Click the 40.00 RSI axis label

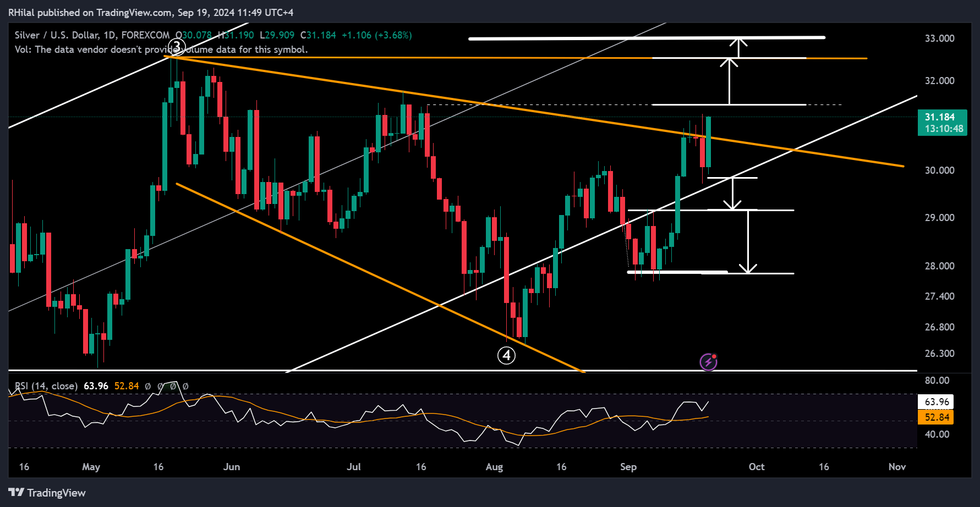[x=937, y=434]
